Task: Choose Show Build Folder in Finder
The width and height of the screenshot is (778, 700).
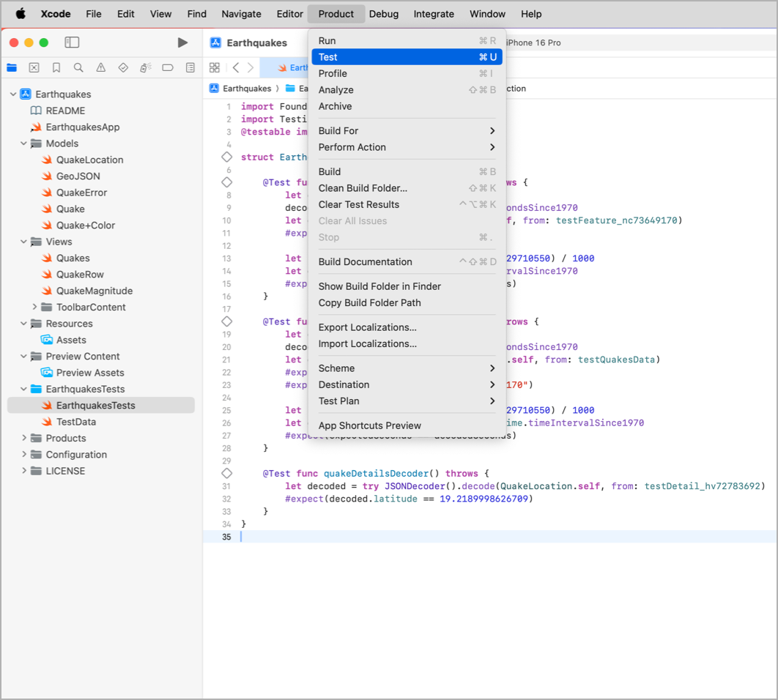Action: pos(407,286)
